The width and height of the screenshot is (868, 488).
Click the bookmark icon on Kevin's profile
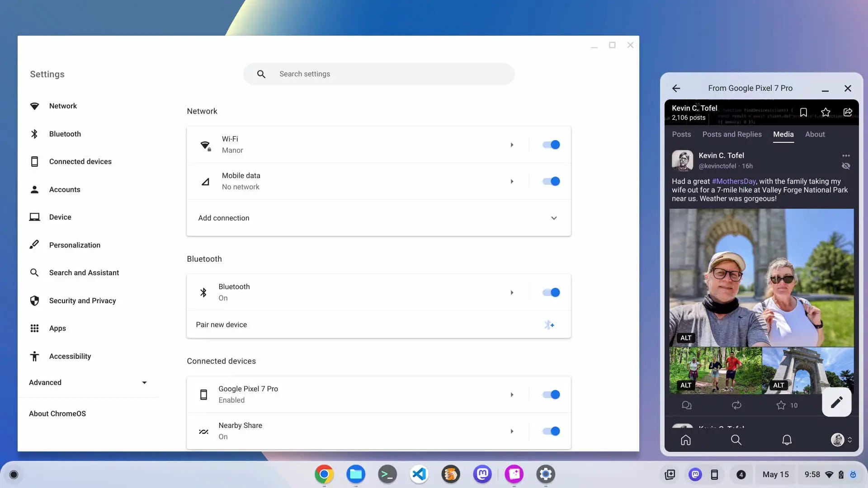(x=803, y=112)
